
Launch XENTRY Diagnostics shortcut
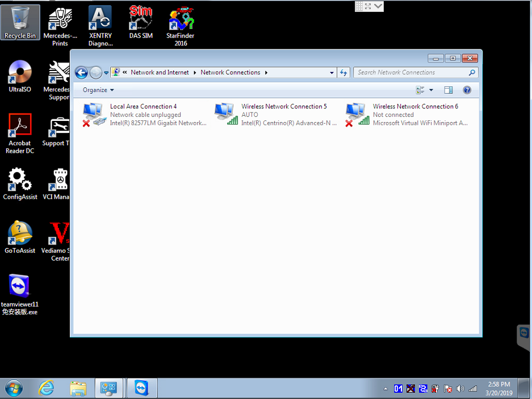pyautogui.click(x=100, y=26)
